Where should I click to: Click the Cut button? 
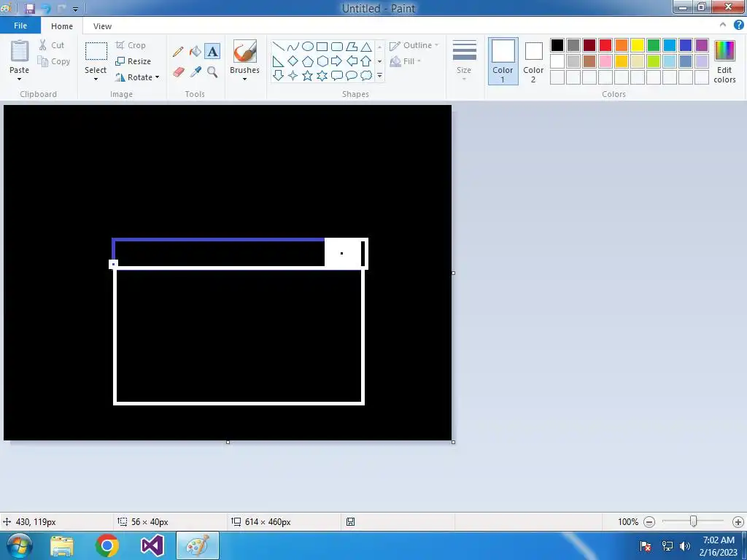pyautogui.click(x=52, y=45)
